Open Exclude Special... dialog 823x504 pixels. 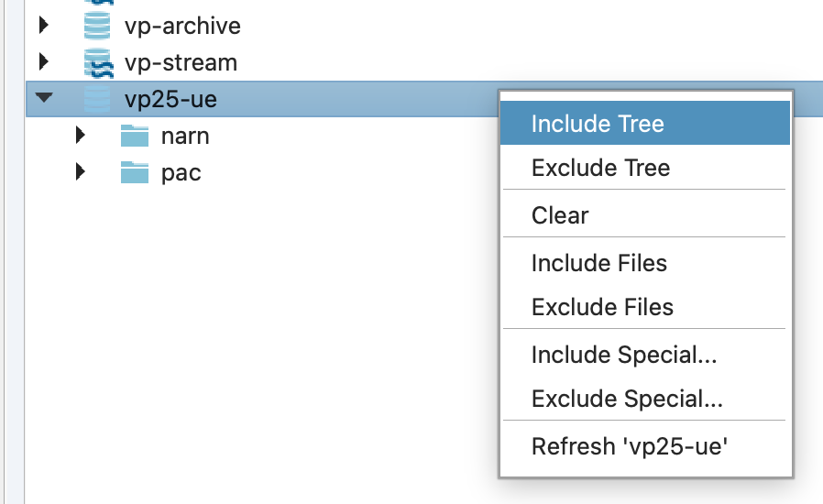pos(627,399)
